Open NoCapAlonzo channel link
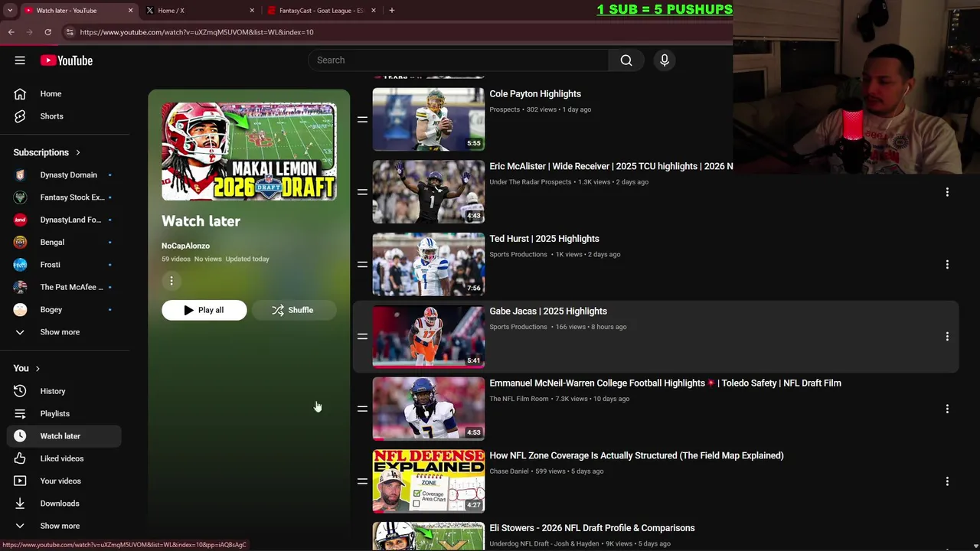The image size is (980, 551). tap(185, 246)
